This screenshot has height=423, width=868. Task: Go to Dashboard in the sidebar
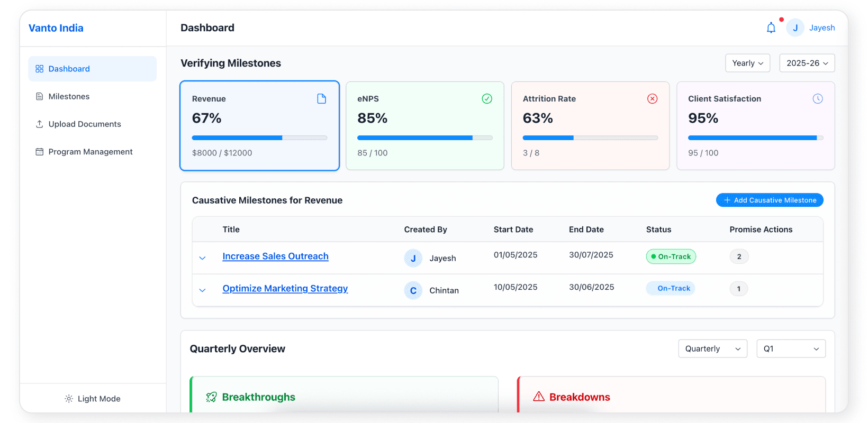(93, 69)
